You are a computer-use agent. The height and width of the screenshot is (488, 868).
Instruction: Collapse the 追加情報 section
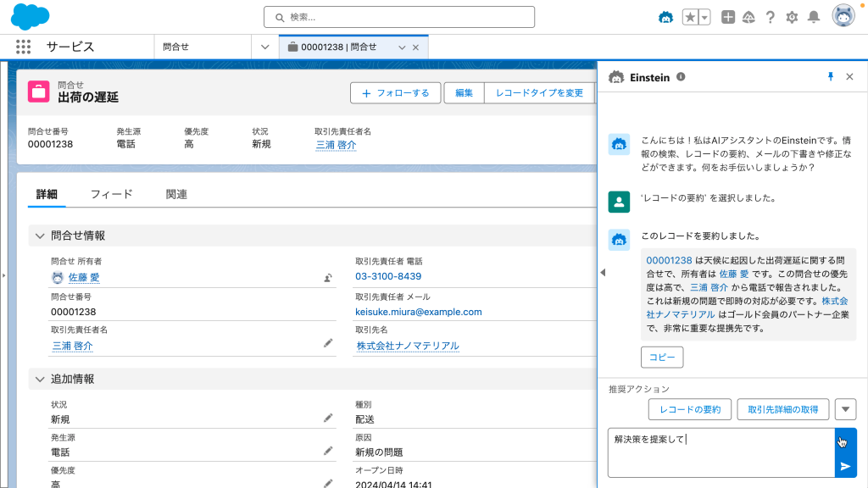coord(39,379)
